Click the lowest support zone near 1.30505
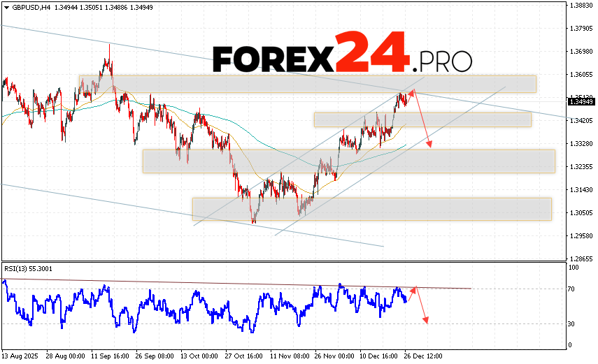The image size is (598, 364). 372,209
